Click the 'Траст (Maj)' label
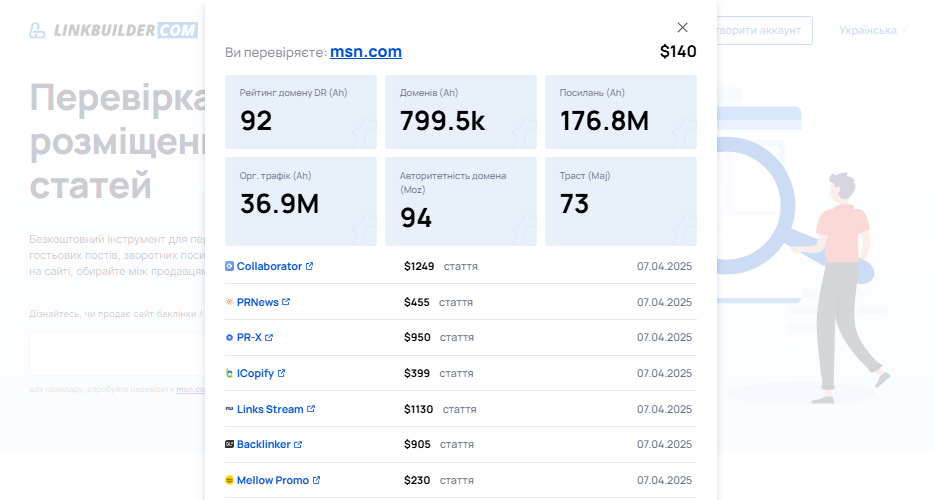 coord(585,176)
